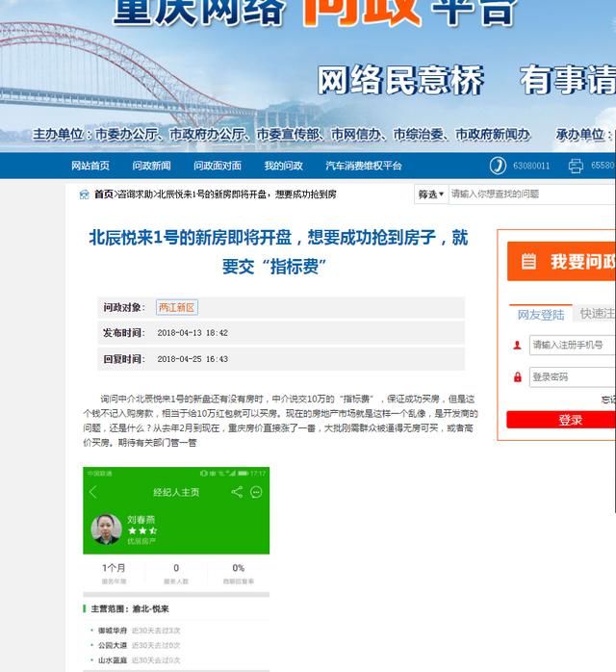616x672 pixels.
Task: Click the 发布时间 value 2018-04-13 18:42
Action: pos(192,333)
